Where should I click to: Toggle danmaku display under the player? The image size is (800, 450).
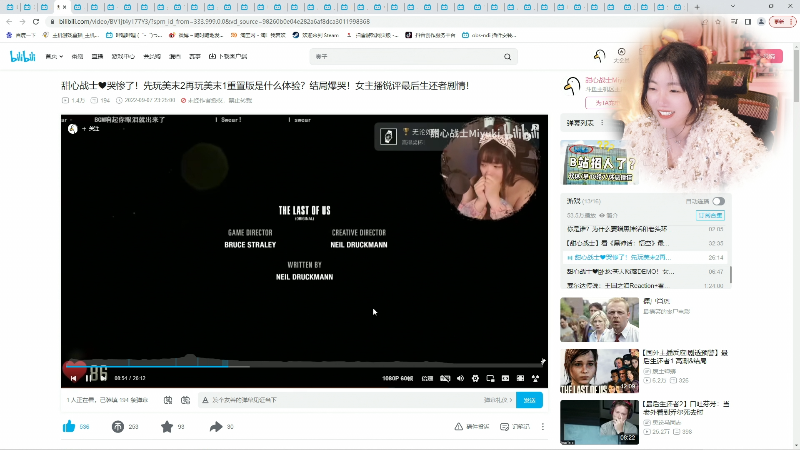(x=168, y=400)
